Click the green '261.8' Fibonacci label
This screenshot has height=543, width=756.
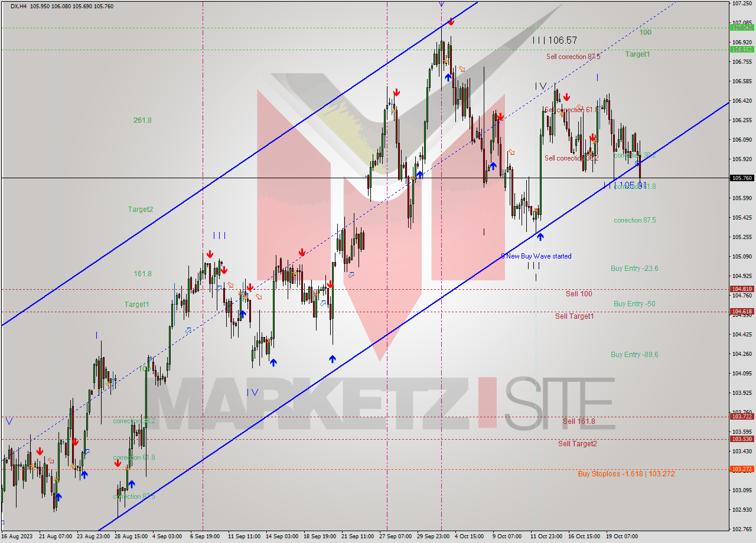[x=142, y=120]
